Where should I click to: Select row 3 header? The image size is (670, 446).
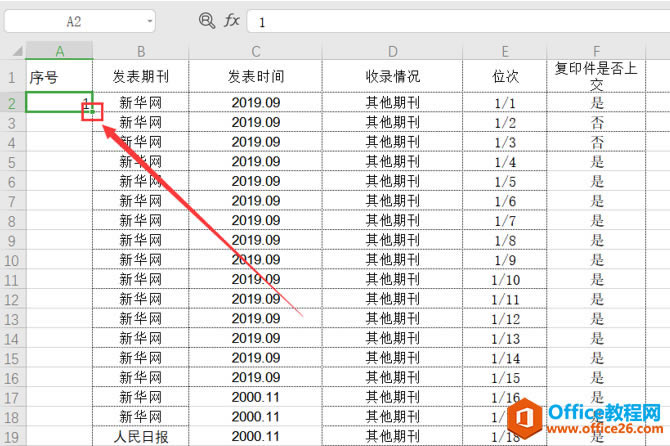pos(12,123)
